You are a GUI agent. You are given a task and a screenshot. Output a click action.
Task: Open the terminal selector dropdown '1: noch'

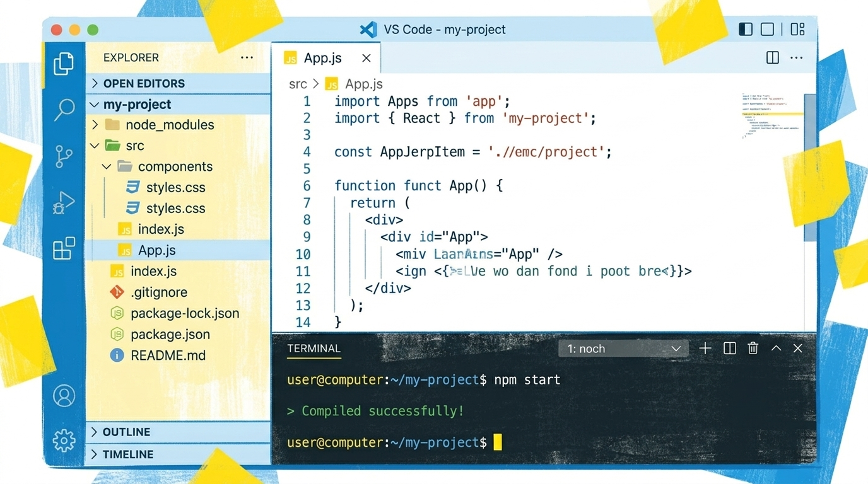623,349
